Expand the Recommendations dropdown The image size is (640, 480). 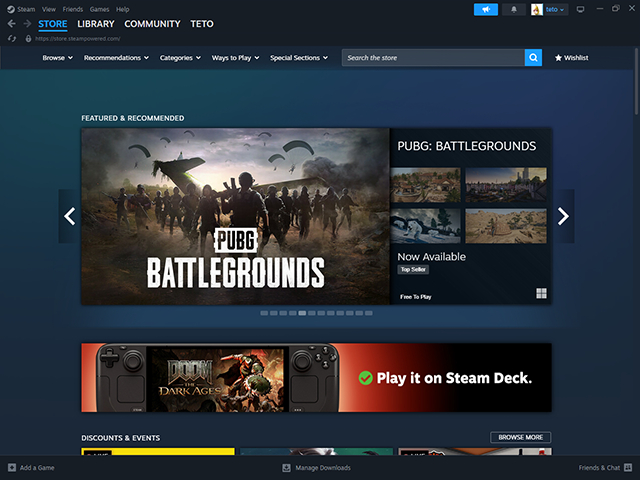click(x=116, y=58)
